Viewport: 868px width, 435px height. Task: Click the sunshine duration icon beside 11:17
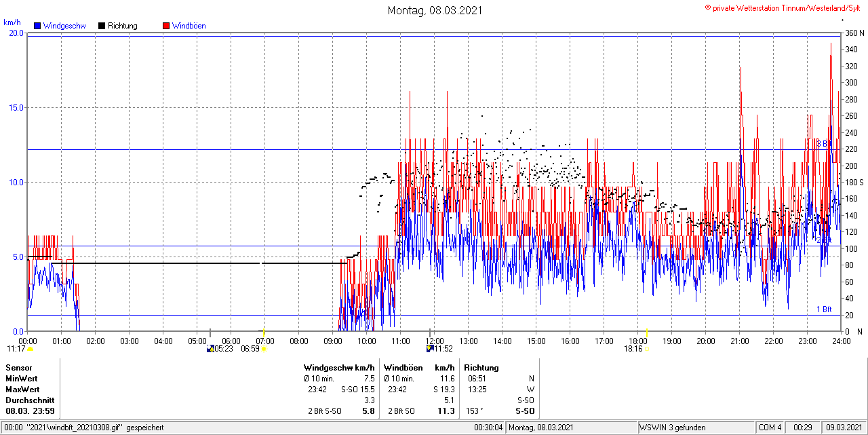point(31,349)
